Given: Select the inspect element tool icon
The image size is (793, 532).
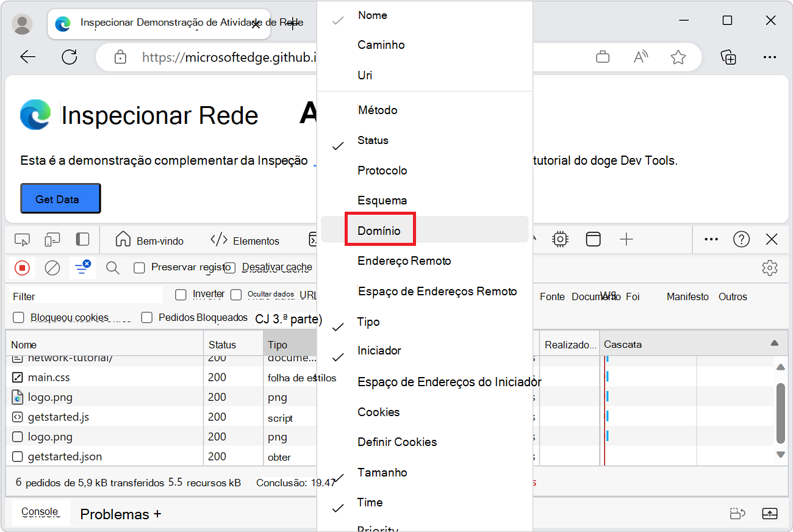Looking at the screenshot, I should pyautogui.click(x=22, y=240).
